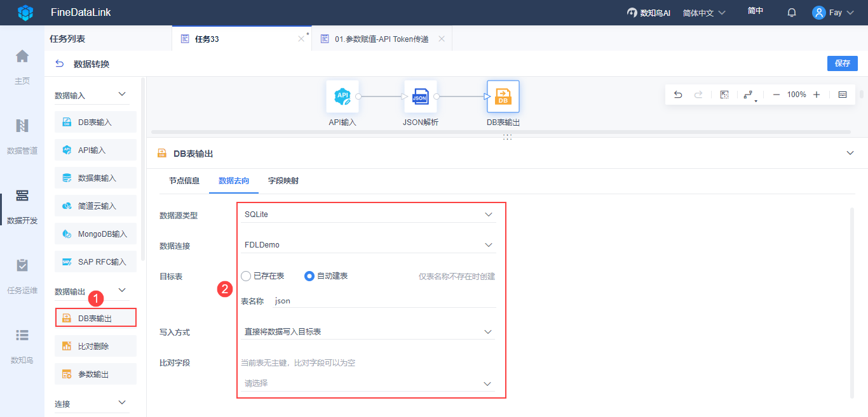Viewport: 868px width, 417px height.
Task: Collapse the DB表输出 settings panel chevron
Action: (850, 153)
